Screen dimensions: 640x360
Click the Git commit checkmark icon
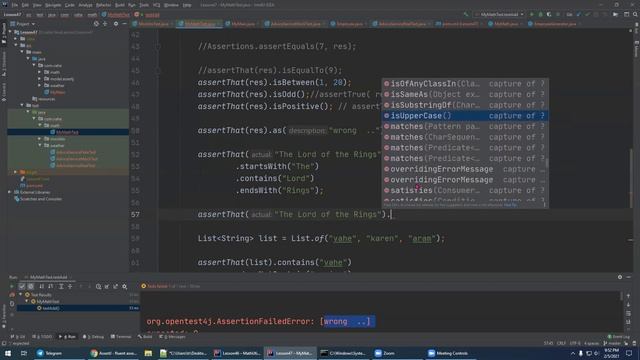click(587, 14)
